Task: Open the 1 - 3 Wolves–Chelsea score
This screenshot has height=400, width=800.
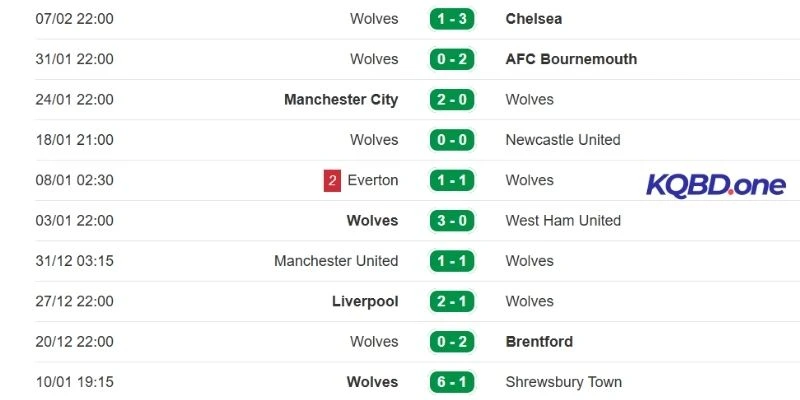Action: pyautogui.click(x=452, y=19)
